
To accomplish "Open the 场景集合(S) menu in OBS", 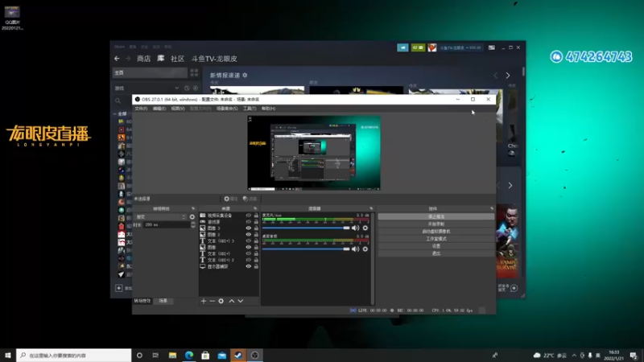I will coord(227,109).
